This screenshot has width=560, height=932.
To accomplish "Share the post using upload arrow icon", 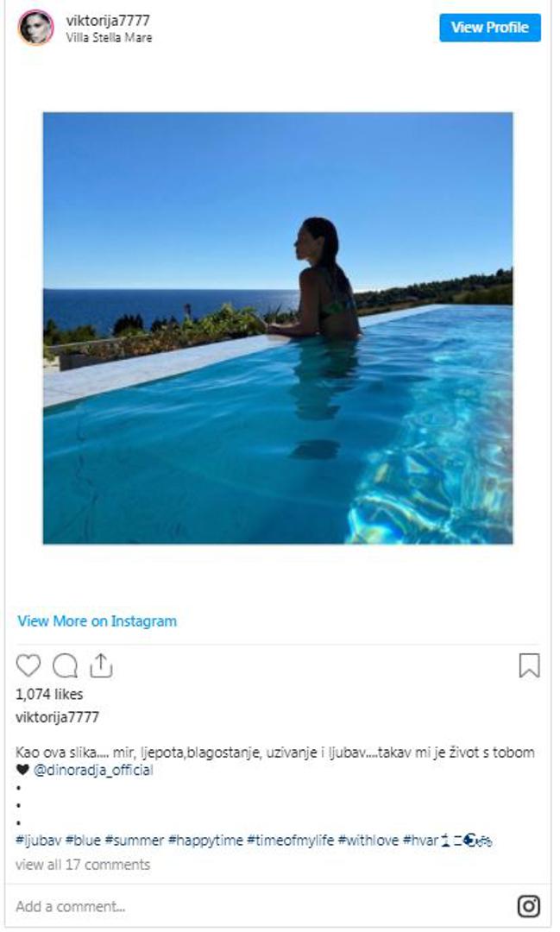I will 101,665.
